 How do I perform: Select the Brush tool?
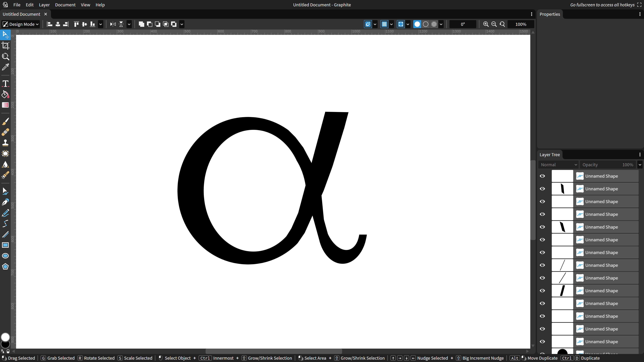5,121
